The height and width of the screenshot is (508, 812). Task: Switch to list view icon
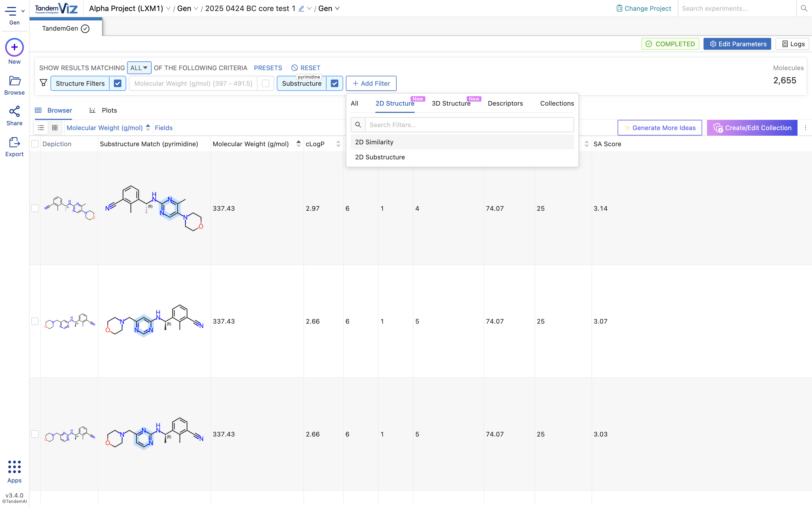click(41, 128)
